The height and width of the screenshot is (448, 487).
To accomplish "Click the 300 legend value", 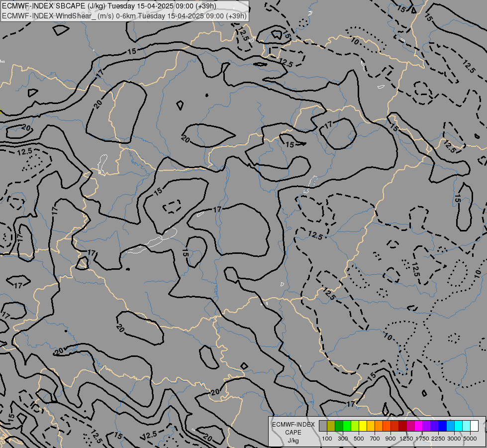I will click(343, 439).
